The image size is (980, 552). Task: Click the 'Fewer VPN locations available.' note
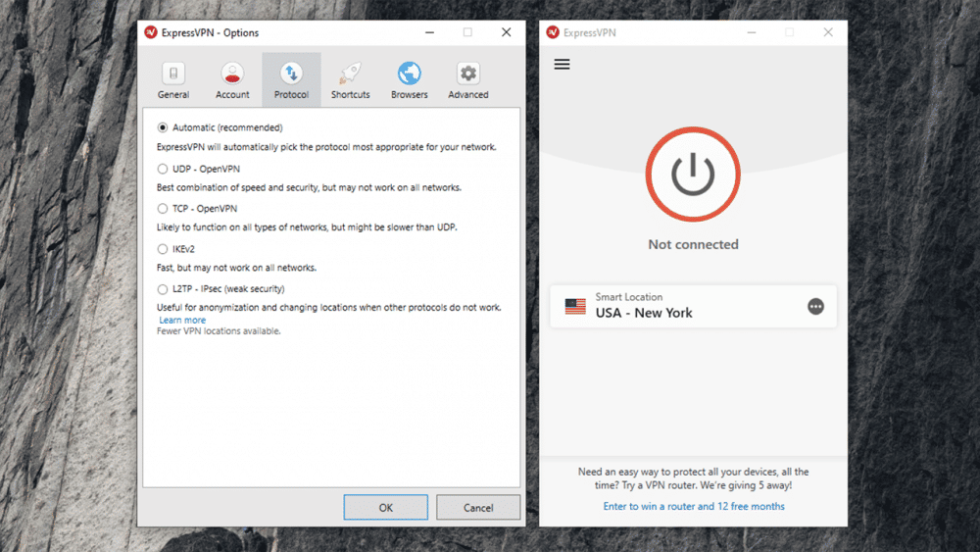tap(219, 331)
